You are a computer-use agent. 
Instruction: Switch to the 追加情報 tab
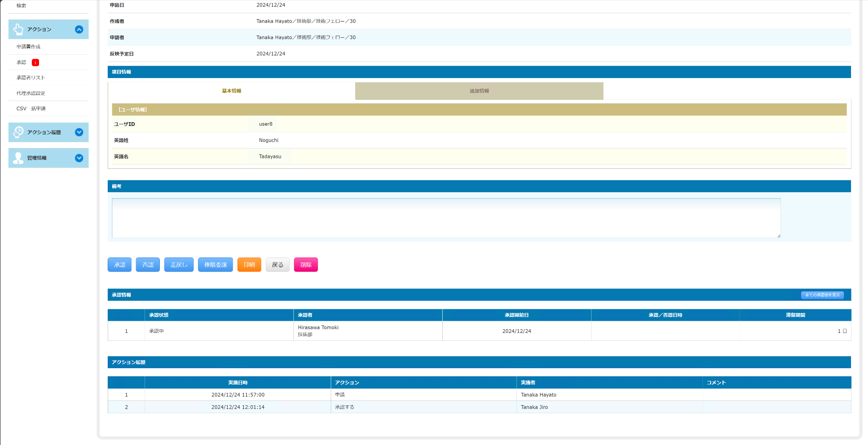click(x=479, y=91)
